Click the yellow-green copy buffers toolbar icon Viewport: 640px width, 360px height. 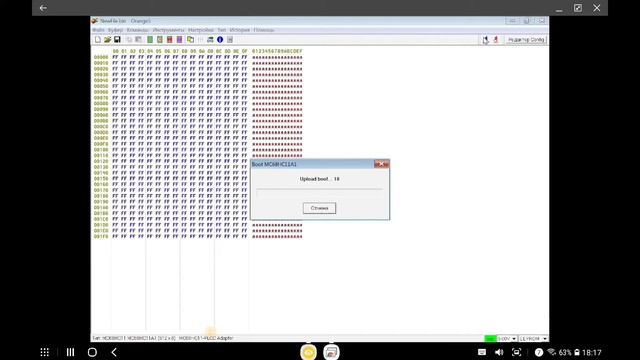[x=190, y=40]
